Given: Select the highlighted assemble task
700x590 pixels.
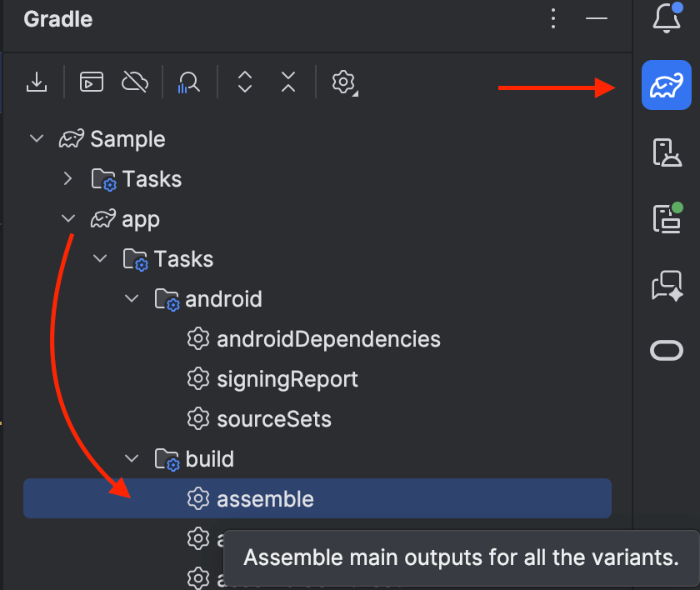Looking at the screenshot, I should 265,498.
